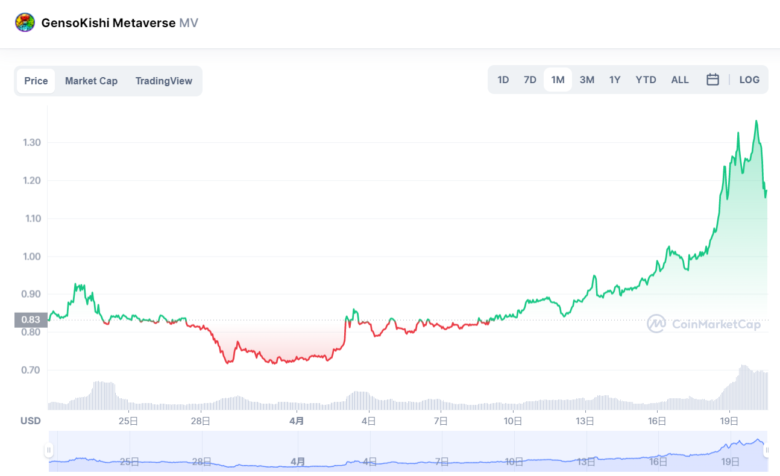Screen dimensions: 780x476
Task: Set chart range to 1D
Action: tap(503, 80)
